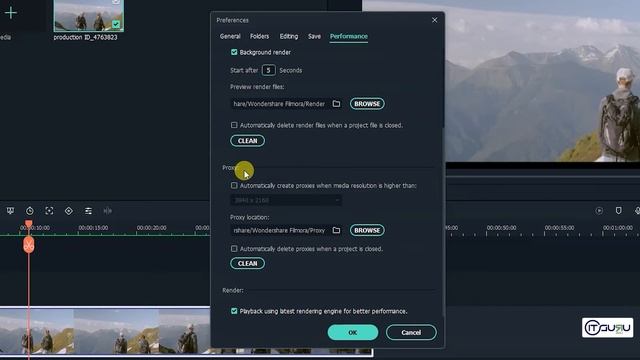This screenshot has height=360, width=640.
Task: Click the screen record icon in timeline toolbar
Action: click(10, 211)
